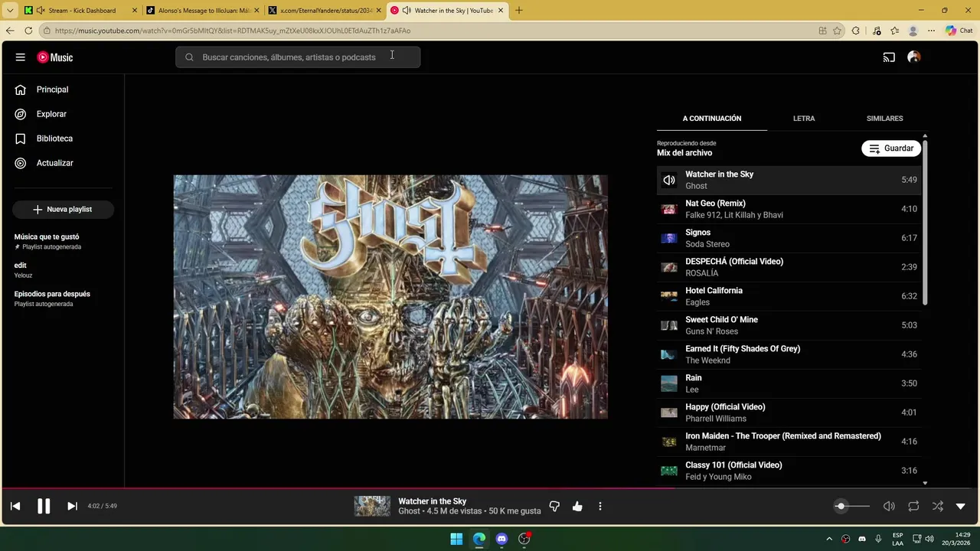Open the Copilot Chat button

[x=959, y=31]
